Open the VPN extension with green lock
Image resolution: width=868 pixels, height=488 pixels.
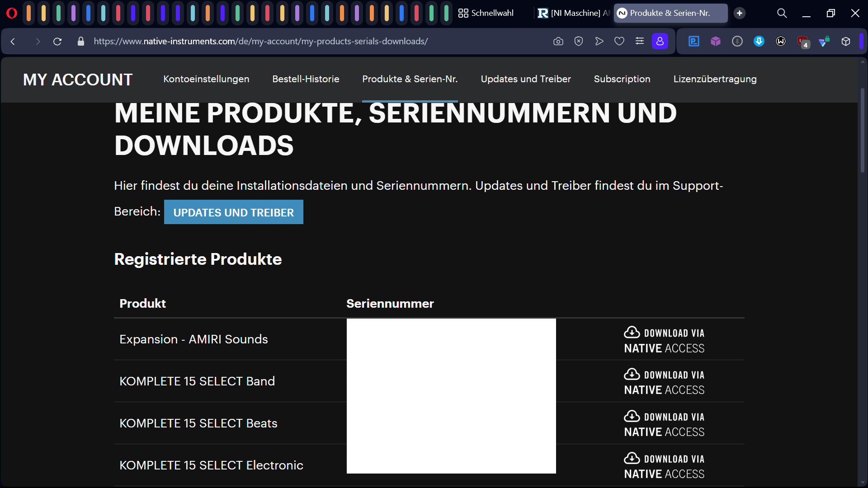point(824,42)
